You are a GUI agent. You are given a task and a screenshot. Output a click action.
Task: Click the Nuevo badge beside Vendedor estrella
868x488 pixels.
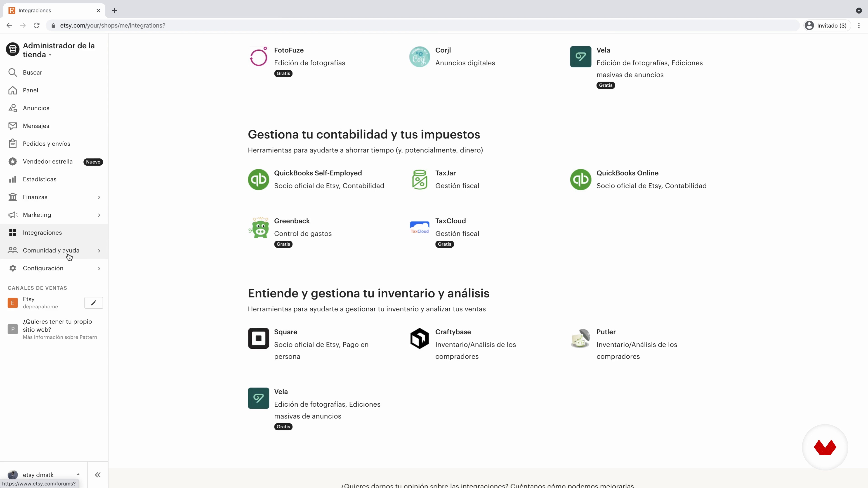[x=93, y=162]
